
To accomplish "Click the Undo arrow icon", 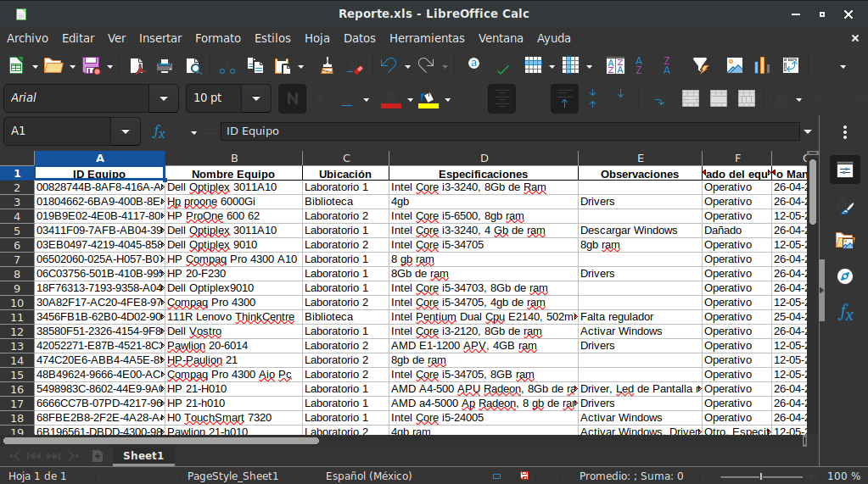I will click(388, 66).
